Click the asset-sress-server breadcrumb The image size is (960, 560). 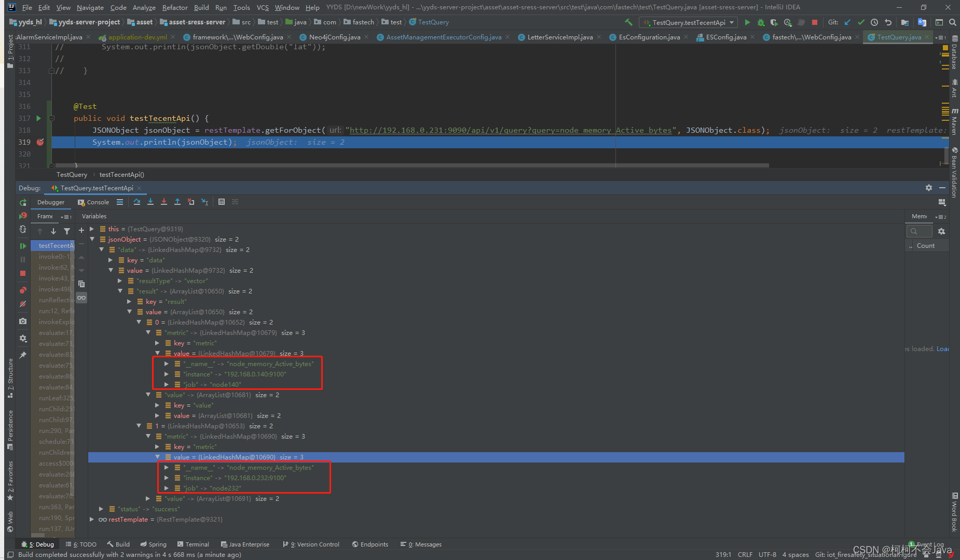(x=197, y=22)
